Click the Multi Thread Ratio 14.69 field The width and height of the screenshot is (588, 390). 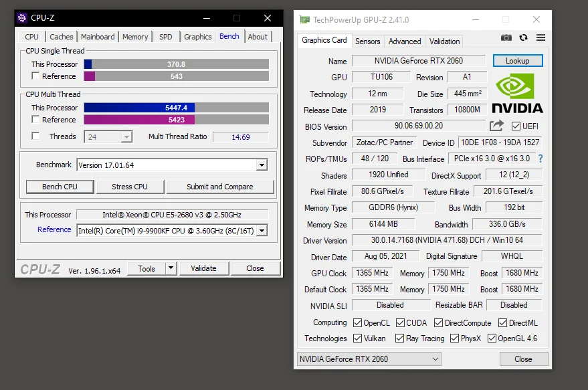click(x=240, y=137)
